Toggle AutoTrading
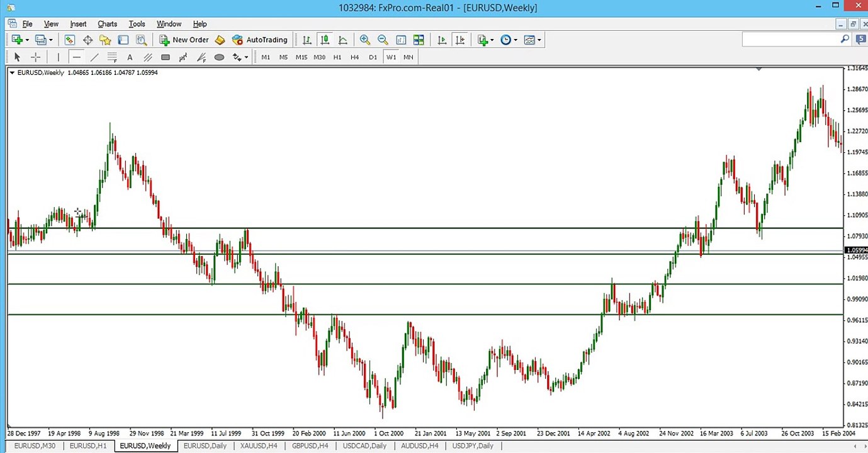The width and height of the screenshot is (868, 453). (259, 40)
